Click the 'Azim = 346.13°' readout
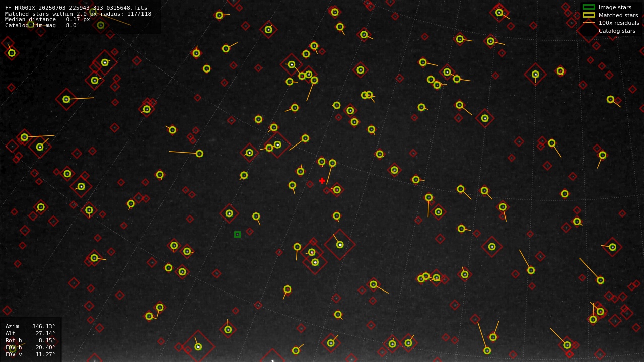Image resolution: width=644 pixels, height=362 pixels. (x=30, y=326)
